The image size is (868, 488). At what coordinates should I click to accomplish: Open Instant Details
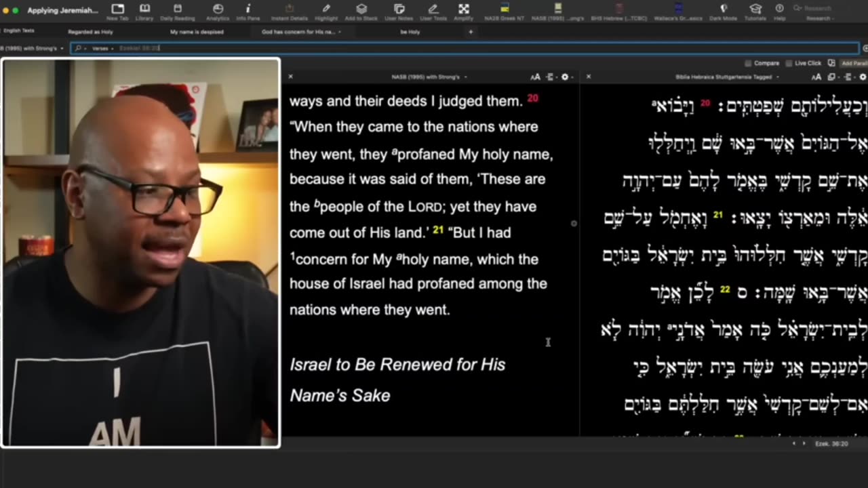(290, 12)
